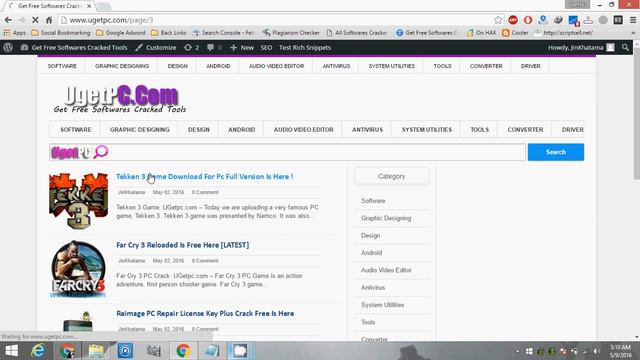Select ANDROID in main menu below logo

click(x=242, y=130)
